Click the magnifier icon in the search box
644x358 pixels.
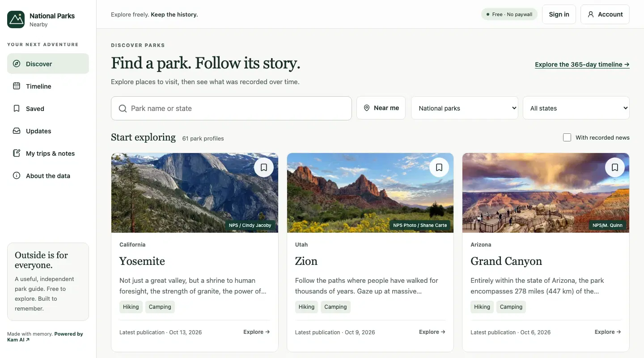(x=123, y=109)
